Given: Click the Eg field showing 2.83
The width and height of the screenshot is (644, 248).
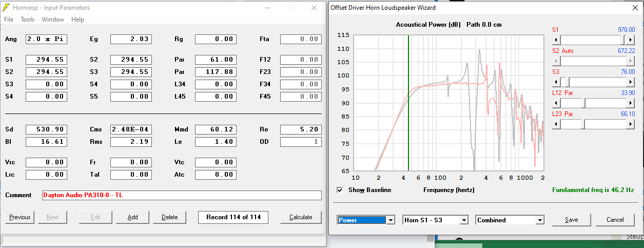Looking at the screenshot, I should tap(131, 39).
